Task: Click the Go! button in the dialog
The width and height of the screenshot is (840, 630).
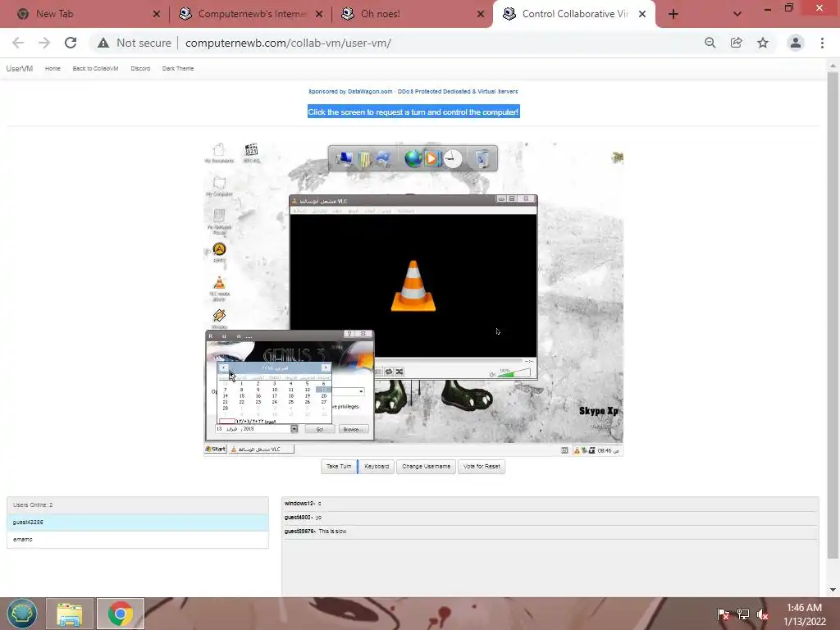Action: pos(320,429)
